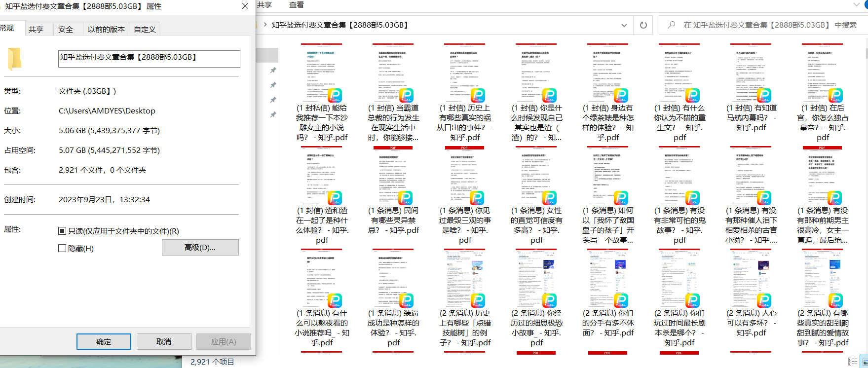
Task: Click the folder name input field
Action: (149, 59)
